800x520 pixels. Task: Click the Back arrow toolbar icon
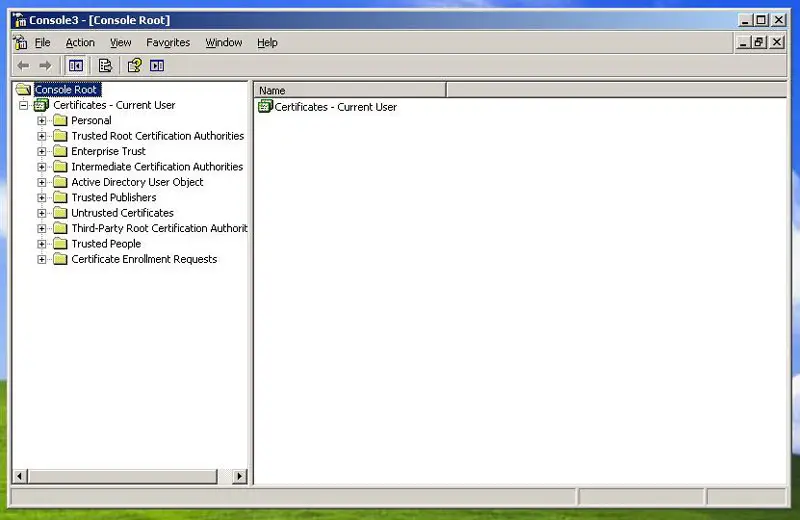click(x=23, y=66)
